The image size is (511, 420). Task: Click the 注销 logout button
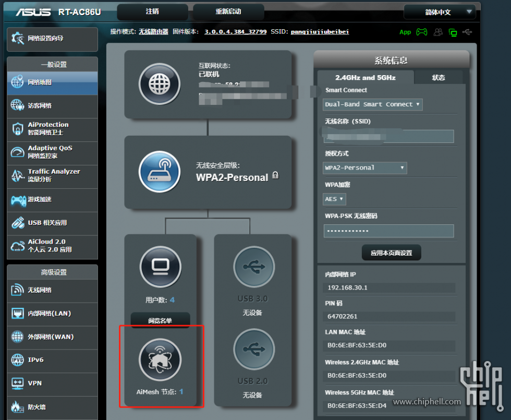(x=152, y=11)
